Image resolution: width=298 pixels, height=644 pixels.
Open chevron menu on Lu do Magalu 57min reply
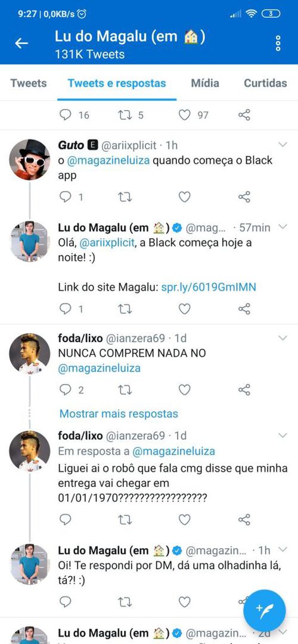(x=283, y=227)
